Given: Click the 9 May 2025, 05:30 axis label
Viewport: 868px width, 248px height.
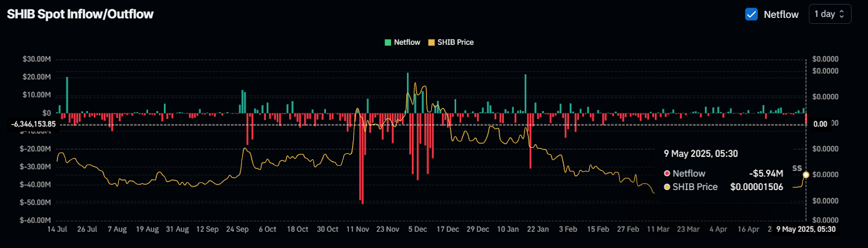Looking at the screenshot, I should tap(806, 229).
